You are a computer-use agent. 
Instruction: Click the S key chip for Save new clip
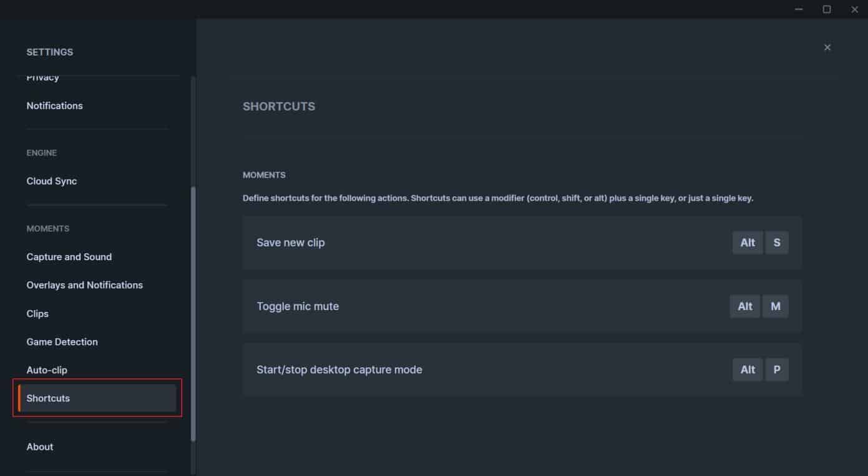coord(776,242)
